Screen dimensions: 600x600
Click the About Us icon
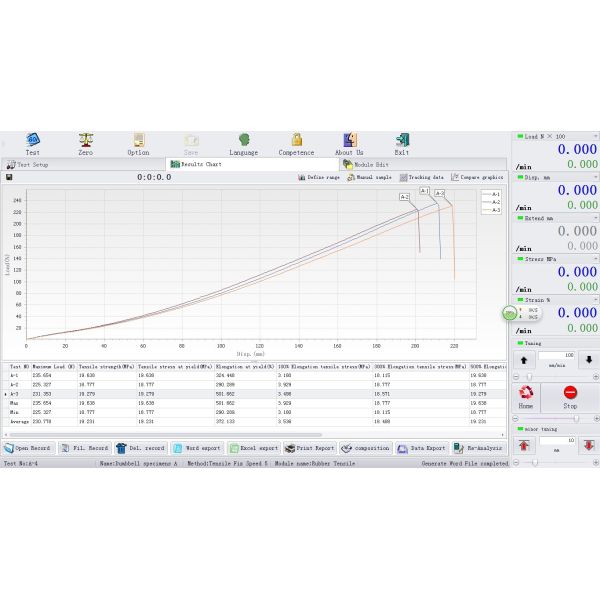pyautogui.click(x=349, y=140)
